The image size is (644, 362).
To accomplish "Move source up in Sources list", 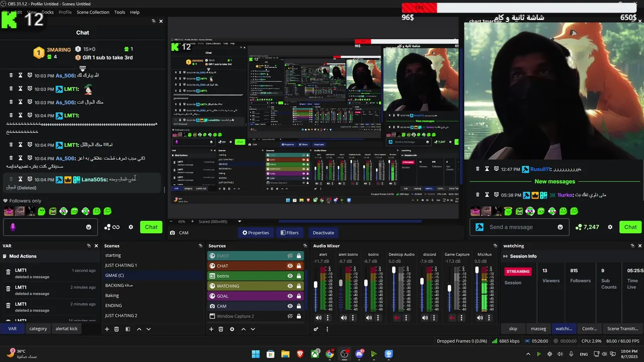I will click(244, 329).
